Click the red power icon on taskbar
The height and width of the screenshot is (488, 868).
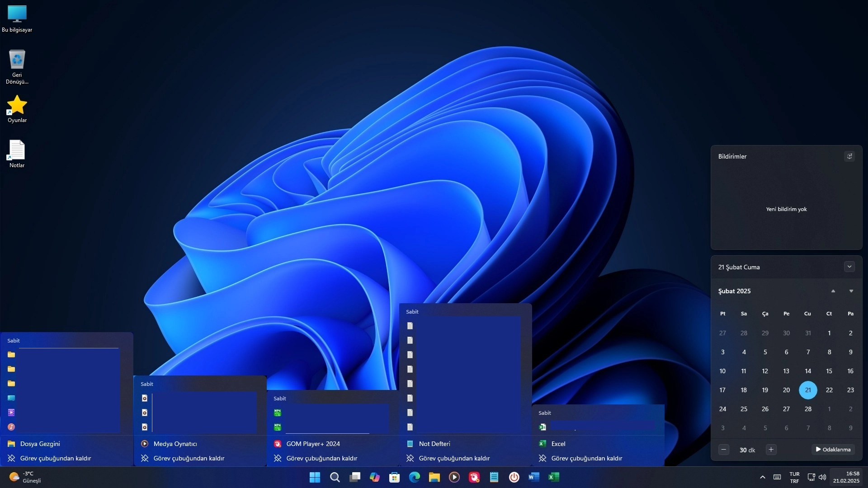[514, 477]
